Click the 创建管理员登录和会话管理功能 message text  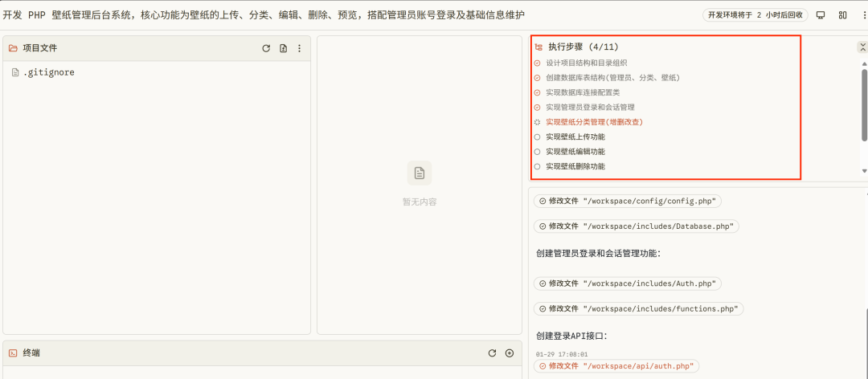click(600, 254)
